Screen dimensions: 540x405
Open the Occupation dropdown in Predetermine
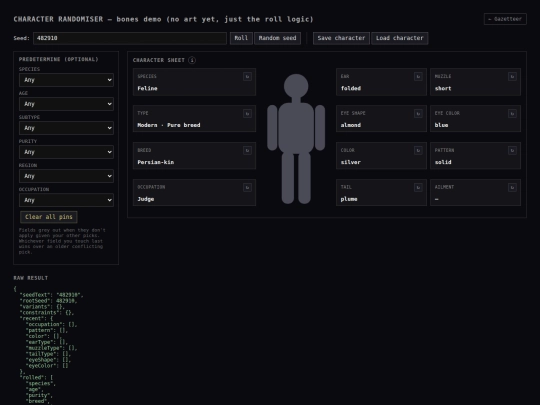point(66,200)
